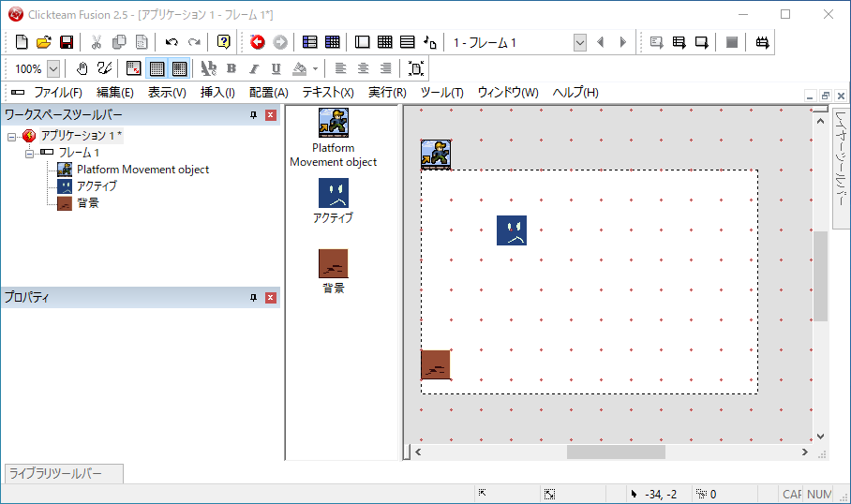Collapse the フレーム 1 tree node
This screenshot has width=851, height=504.
click(x=29, y=153)
